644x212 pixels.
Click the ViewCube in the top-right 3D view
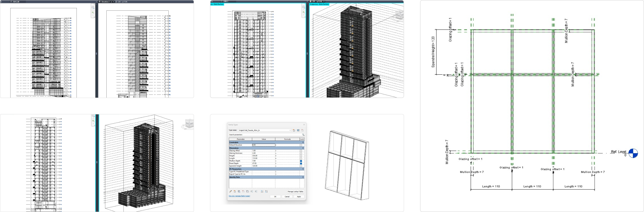point(399,15)
